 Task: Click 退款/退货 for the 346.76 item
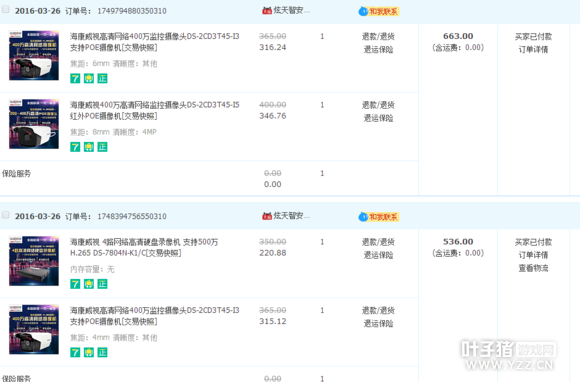[x=378, y=105]
